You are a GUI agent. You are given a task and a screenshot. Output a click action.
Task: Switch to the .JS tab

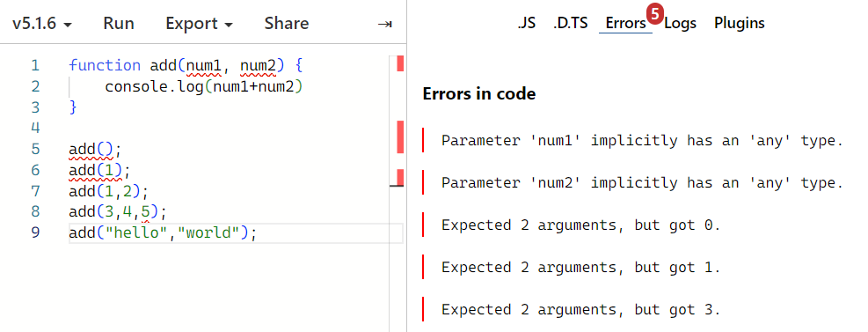click(527, 23)
